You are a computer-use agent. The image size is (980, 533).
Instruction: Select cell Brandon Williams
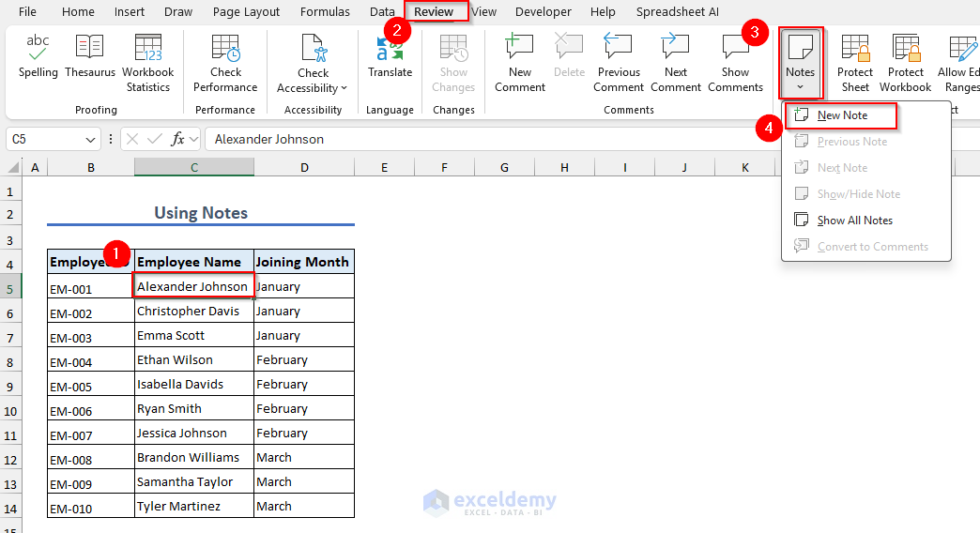coord(193,457)
